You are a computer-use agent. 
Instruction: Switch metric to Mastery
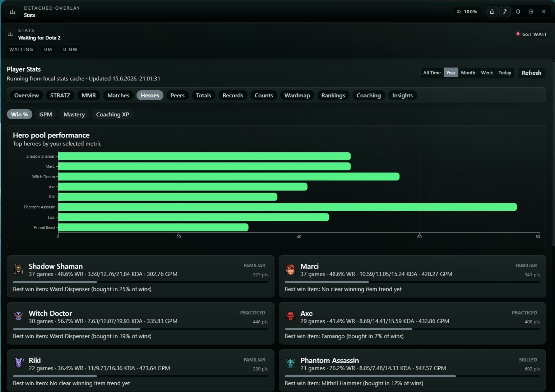click(74, 114)
